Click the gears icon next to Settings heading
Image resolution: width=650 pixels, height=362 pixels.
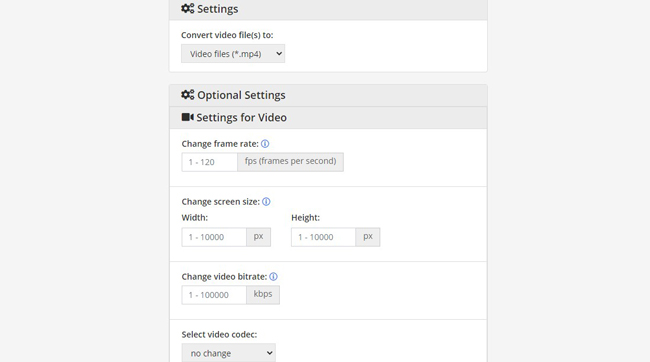tap(187, 8)
